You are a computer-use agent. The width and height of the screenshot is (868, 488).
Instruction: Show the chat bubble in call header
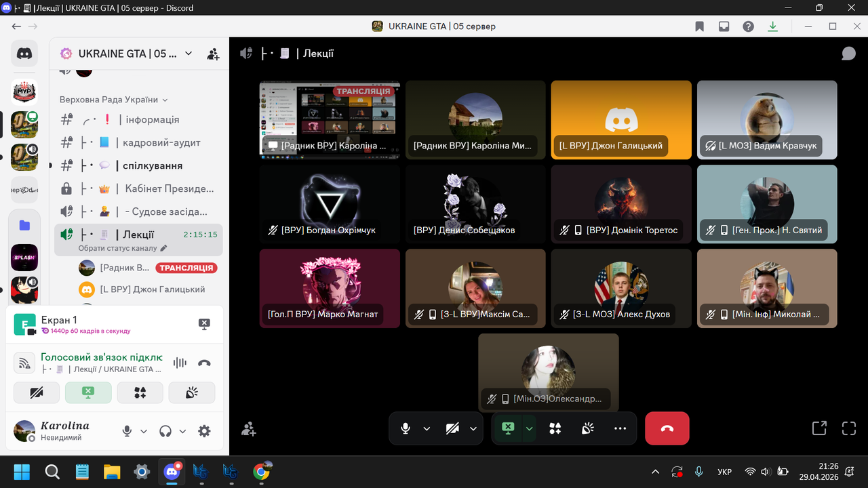point(848,54)
